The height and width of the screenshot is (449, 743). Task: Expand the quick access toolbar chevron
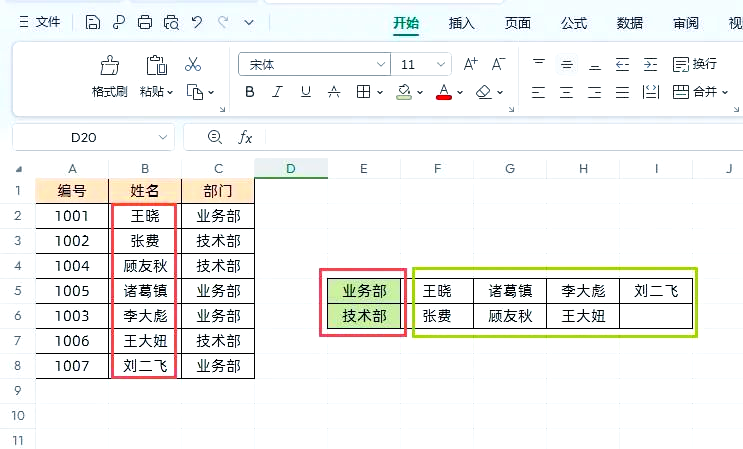pyautogui.click(x=249, y=22)
